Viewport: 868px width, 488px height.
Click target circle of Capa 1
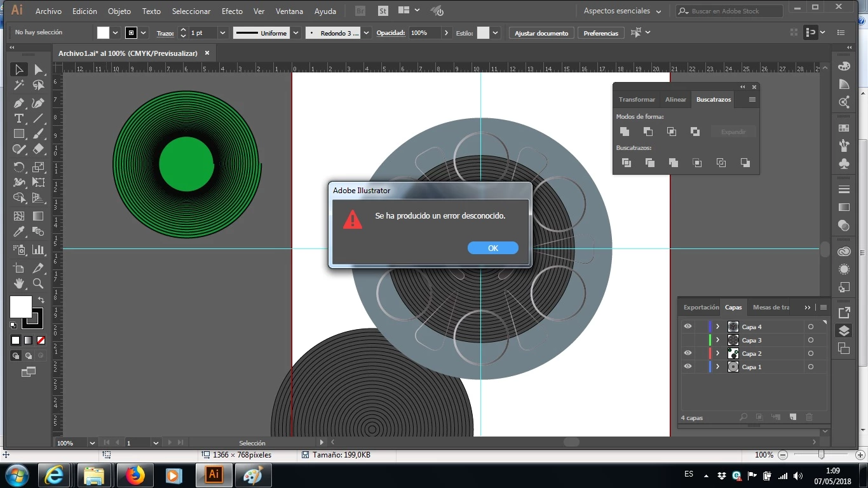[811, 367]
